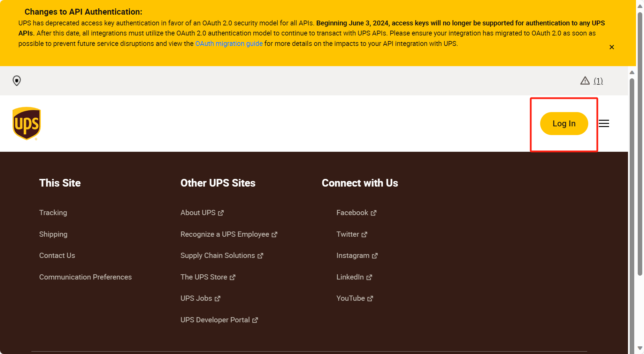Open the YouTube social link
The height and width of the screenshot is (354, 644).
[355, 298]
